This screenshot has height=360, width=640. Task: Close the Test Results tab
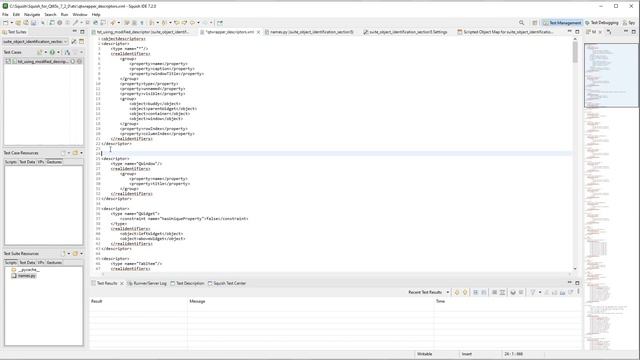coord(122,283)
